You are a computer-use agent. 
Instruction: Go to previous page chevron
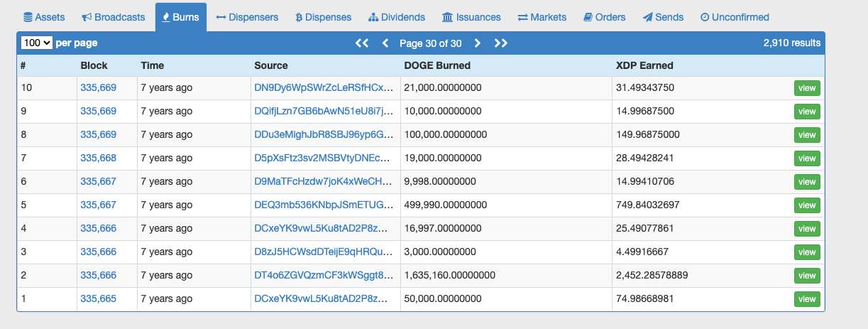pyautogui.click(x=385, y=43)
